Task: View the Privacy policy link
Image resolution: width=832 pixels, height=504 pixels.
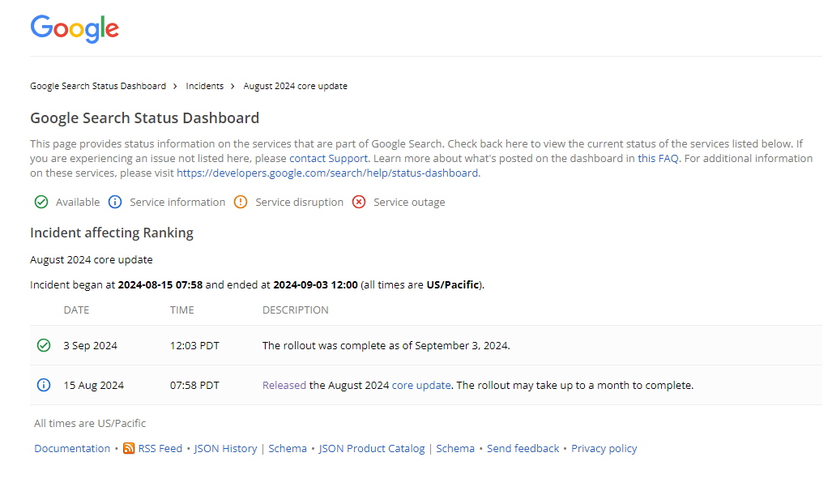Action: (604, 448)
